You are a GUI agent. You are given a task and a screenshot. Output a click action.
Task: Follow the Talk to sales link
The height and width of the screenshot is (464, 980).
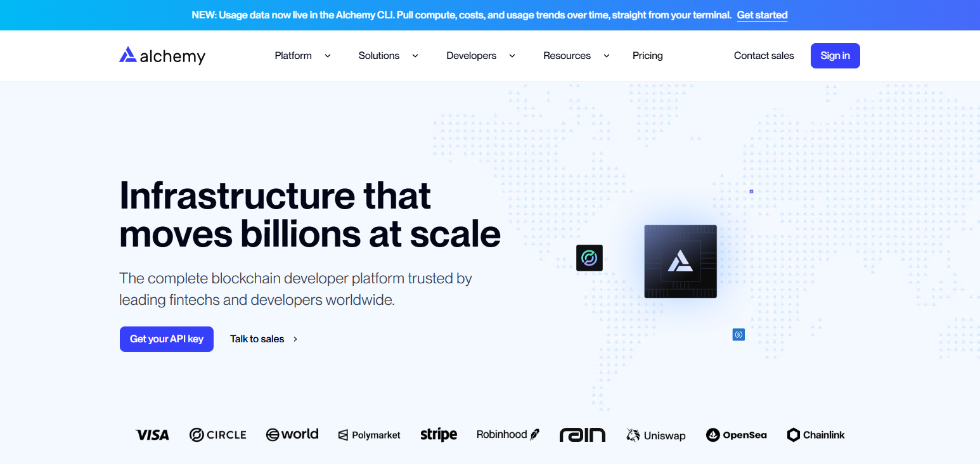pyautogui.click(x=264, y=339)
